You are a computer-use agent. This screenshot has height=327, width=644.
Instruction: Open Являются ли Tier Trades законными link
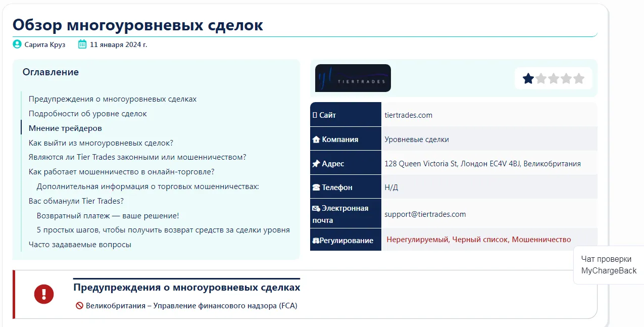coord(137,157)
